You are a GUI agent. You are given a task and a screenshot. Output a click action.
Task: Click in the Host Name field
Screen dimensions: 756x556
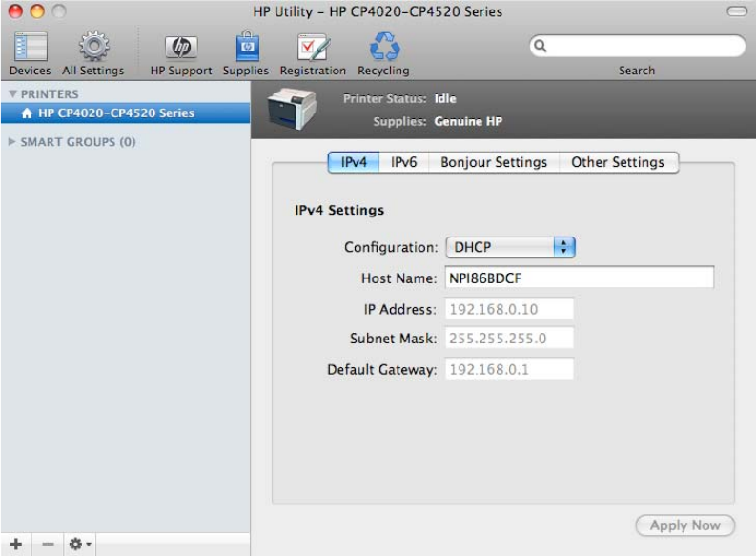[579, 278]
